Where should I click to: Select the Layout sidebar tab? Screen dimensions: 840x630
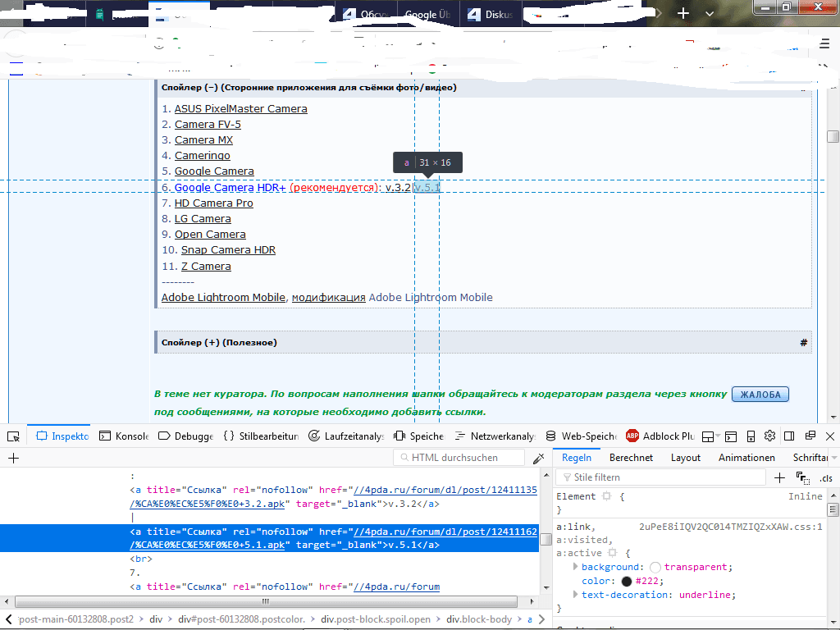(685, 458)
